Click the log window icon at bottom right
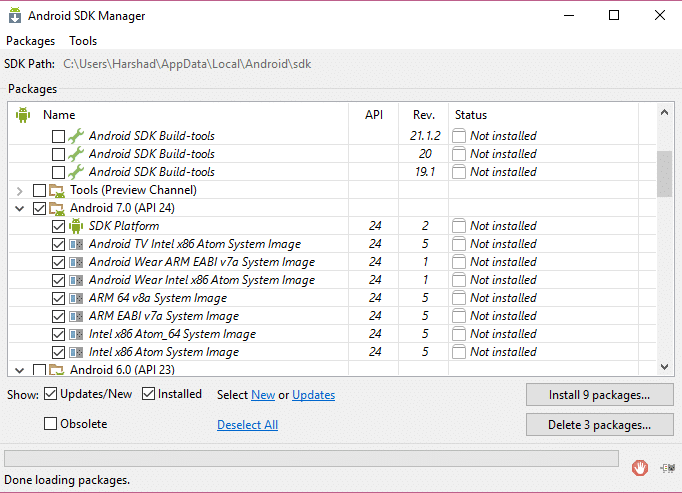This screenshot has width=682, height=493. click(x=667, y=467)
